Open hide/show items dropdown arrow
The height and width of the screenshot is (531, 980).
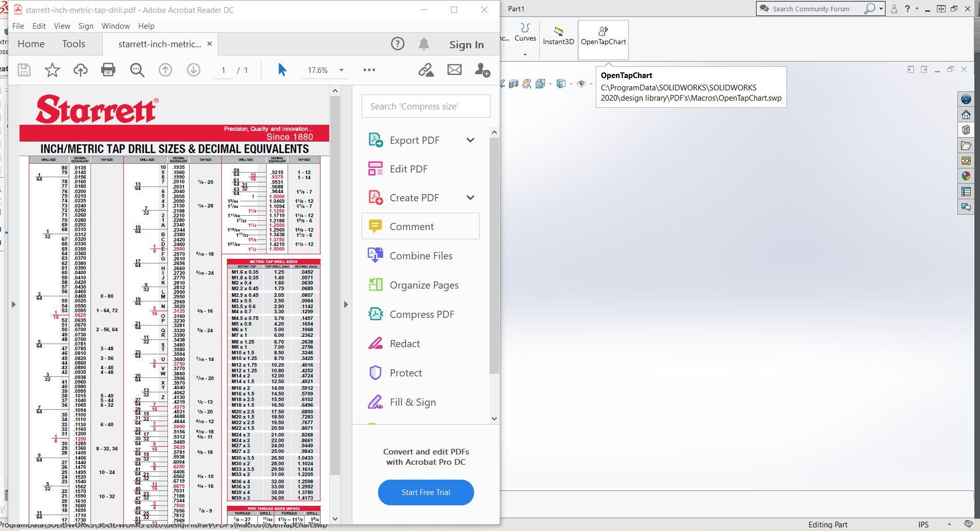pos(591,84)
